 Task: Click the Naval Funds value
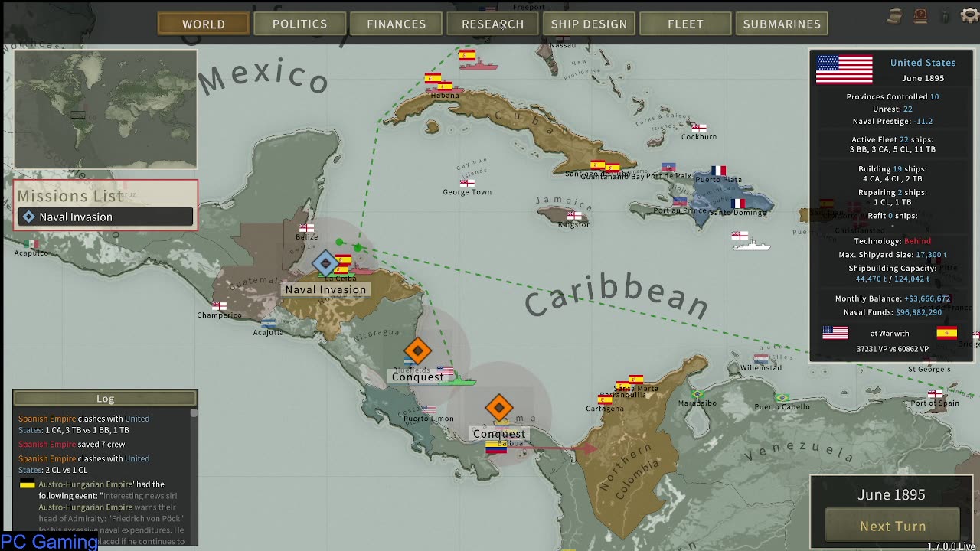pos(919,312)
